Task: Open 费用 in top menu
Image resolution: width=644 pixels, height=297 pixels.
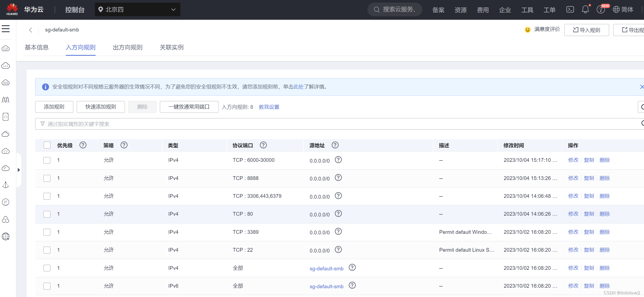Action: [x=483, y=10]
